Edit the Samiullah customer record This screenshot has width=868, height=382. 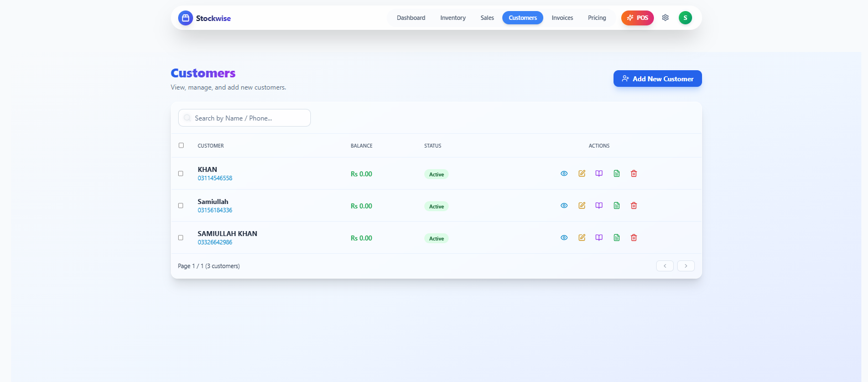tap(581, 206)
